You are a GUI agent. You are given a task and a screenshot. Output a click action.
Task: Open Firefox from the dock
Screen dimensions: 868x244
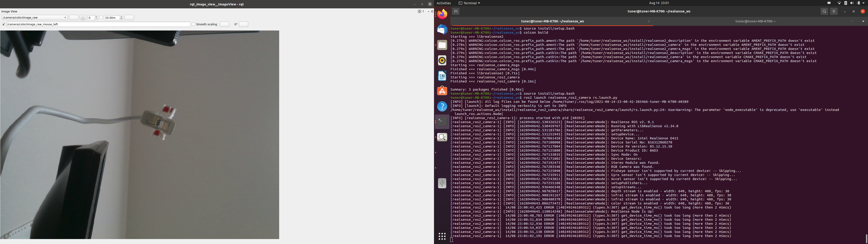(x=442, y=14)
